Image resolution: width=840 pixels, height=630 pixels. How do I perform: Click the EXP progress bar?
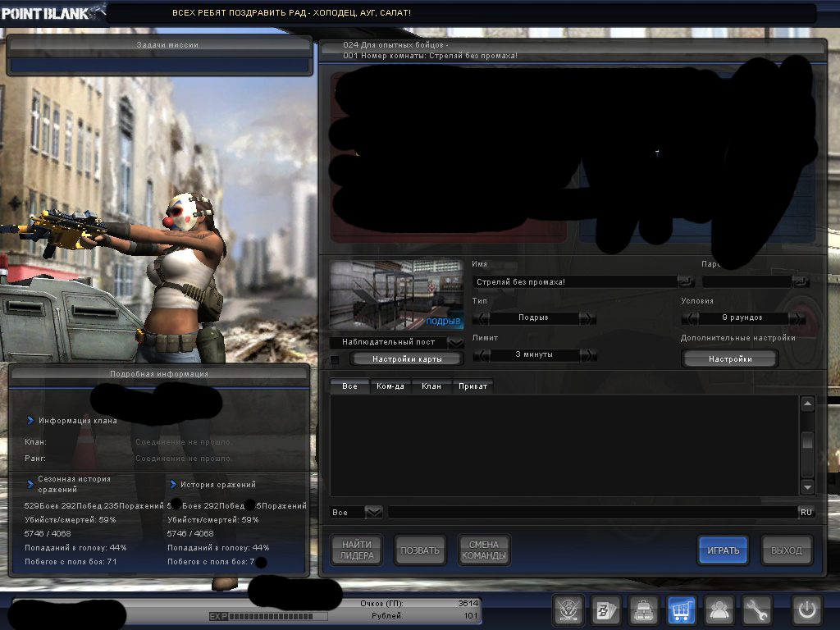(279, 616)
